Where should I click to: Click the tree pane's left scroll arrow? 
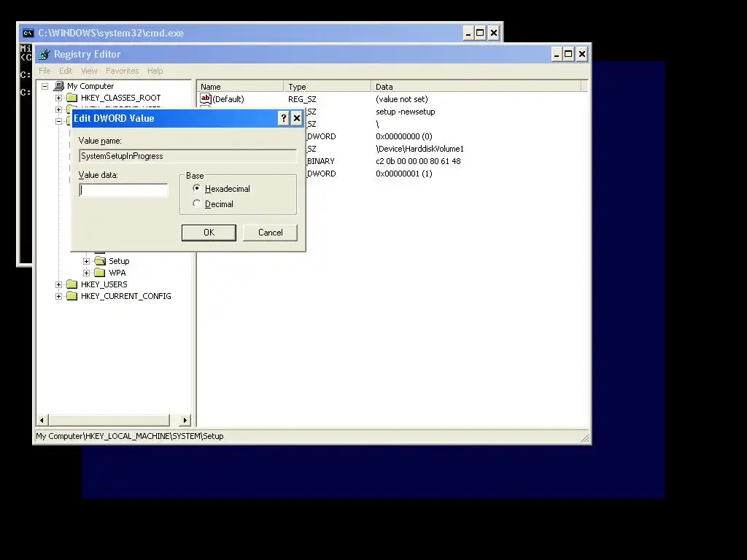tap(42, 420)
